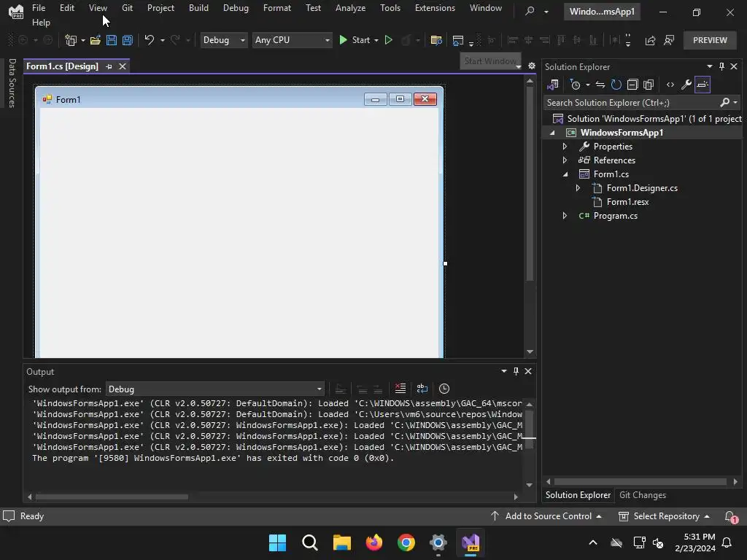Open the Show output from dropdown
Viewport: 747px width, 560px height.
click(215, 389)
